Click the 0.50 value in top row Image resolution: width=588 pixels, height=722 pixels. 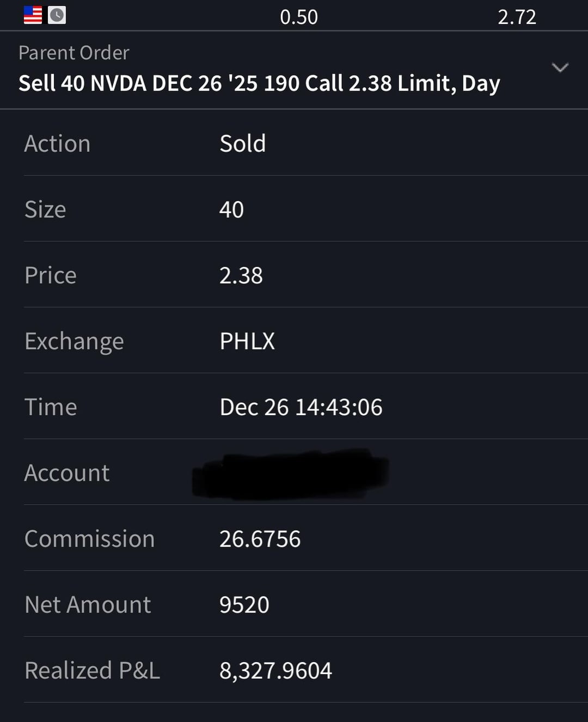tap(298, 17)
